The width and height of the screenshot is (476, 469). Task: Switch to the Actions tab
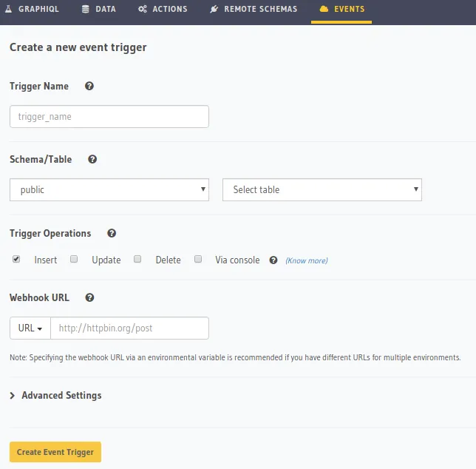[163, 10]
